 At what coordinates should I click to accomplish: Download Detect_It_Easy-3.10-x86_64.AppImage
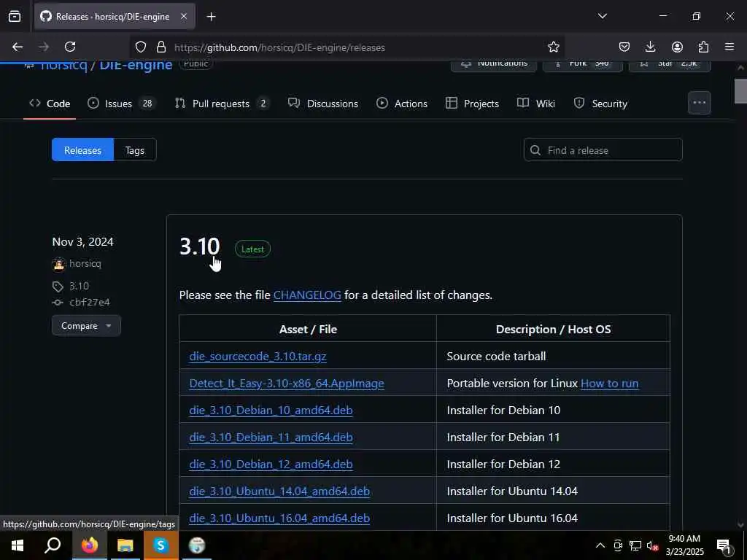[286, 384]
